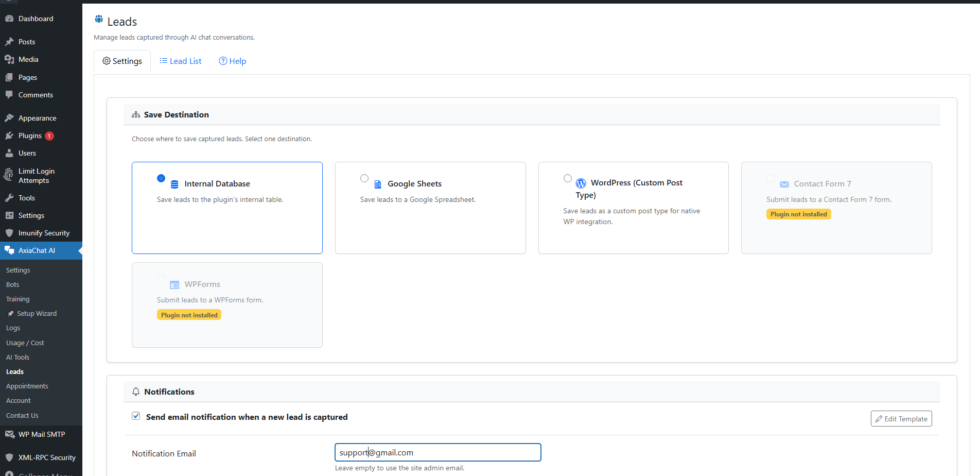Click inside the Notification Email field
The height and width of the screenshot is (476, 980).
(437, 452)
